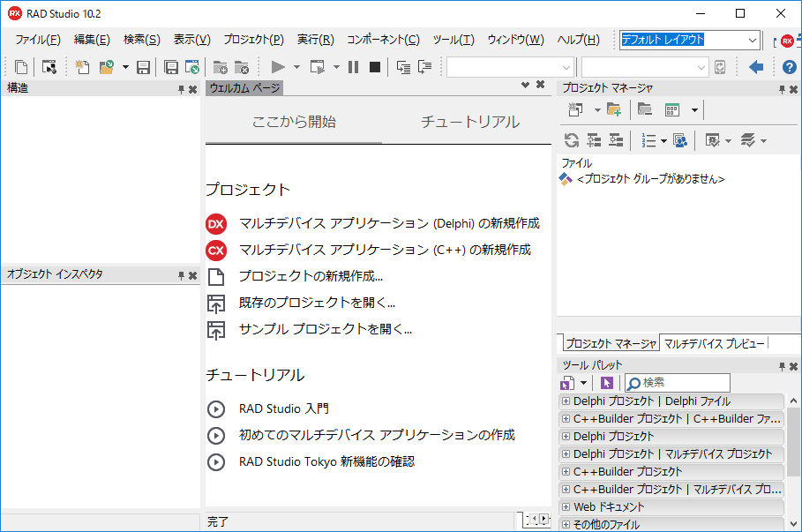Click the Remove File from Project icon
This screenshot has height=532, width=802.
point(242,67)
